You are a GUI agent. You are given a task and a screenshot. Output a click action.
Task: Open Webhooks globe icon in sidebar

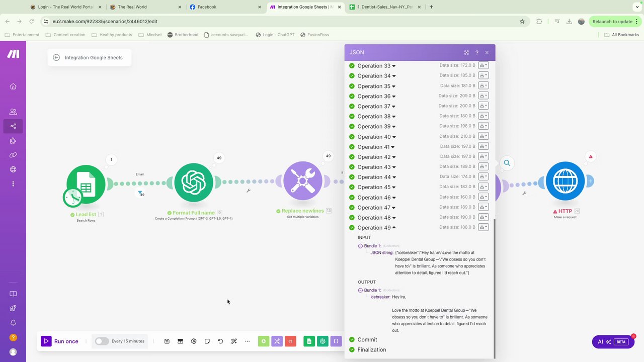tap(13, 169)
